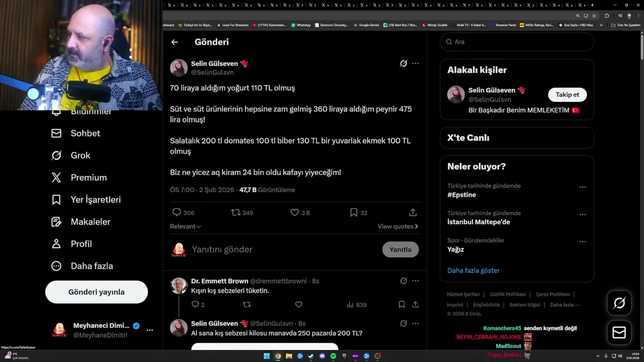Reply icon showing 306 comments
644x362 pixels.
point(177,213)
